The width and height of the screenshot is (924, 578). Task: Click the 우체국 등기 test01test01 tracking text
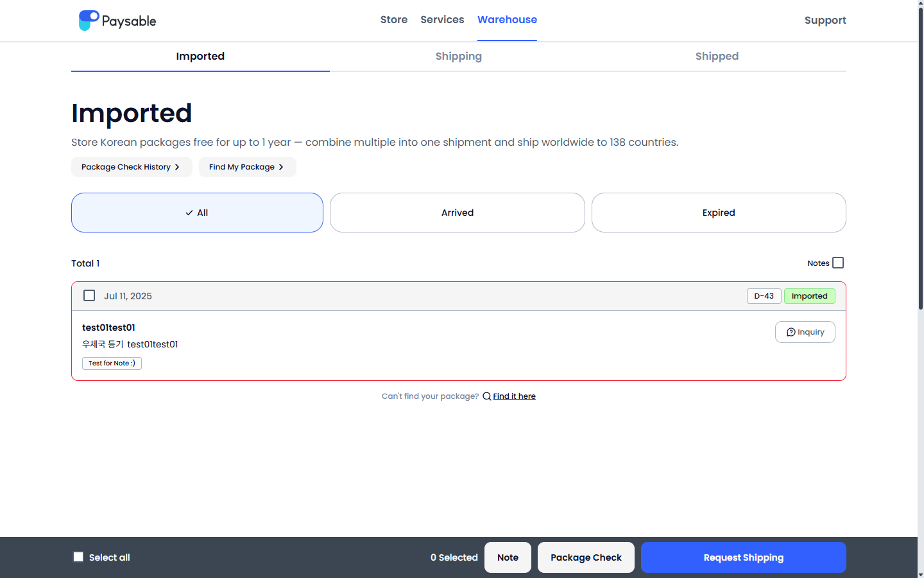[130, 344]
